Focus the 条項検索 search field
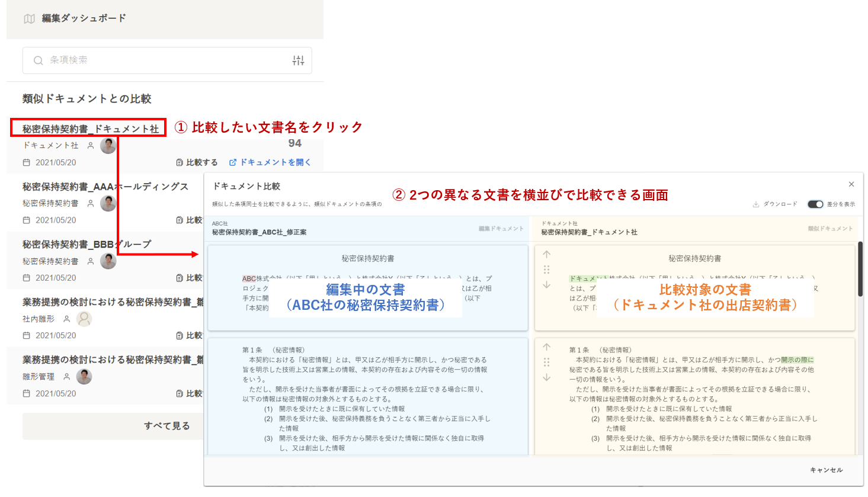Image resolution: width=868 pixels, height=497 pixels. point(166,60)
